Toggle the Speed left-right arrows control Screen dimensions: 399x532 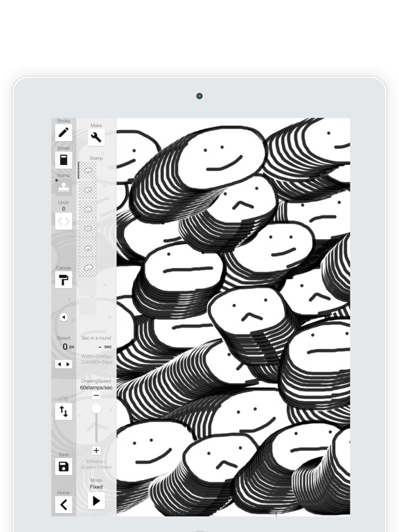pos(64,364)
